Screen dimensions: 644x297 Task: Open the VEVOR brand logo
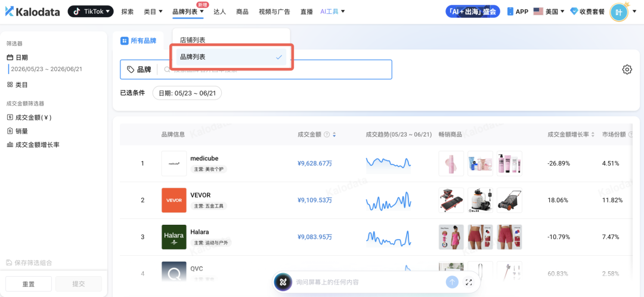pyautogui.click(x=174, y=200)
